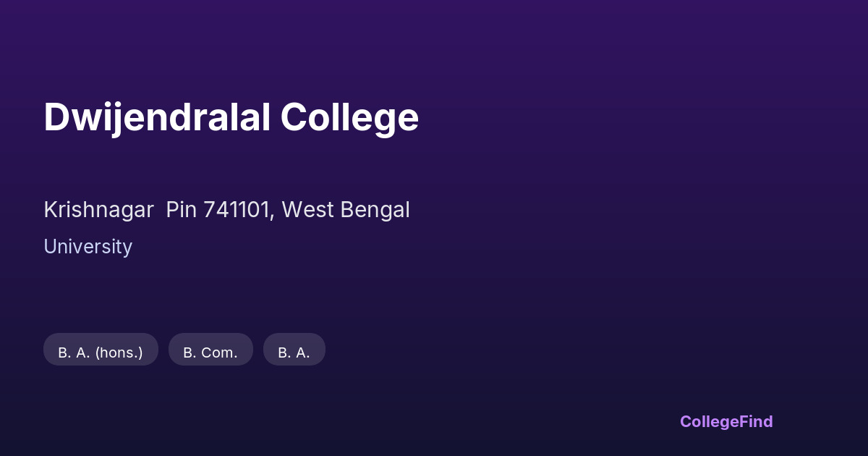Click the Dwijendralal College heading
The height and width of the screenshot is (456, 868).
pos(231,117)
